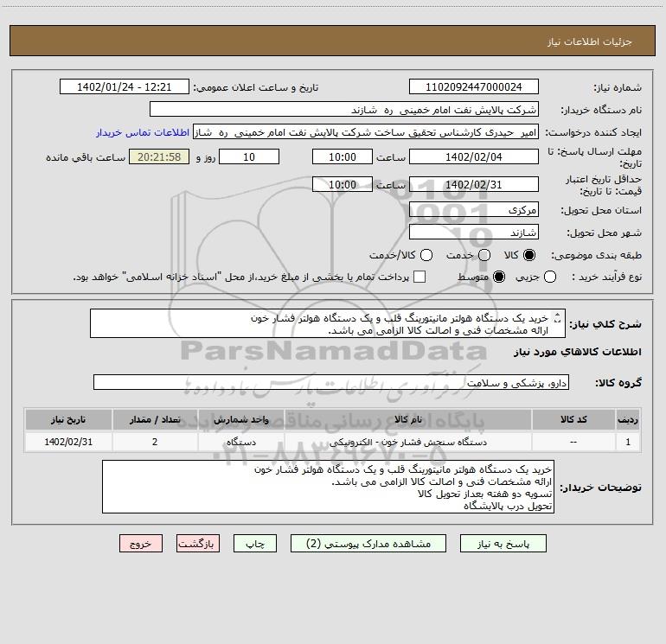Click the days remaining field showing 10
Image resolution: width=666 pixels, height=644 pixels.
click(249, 156)
